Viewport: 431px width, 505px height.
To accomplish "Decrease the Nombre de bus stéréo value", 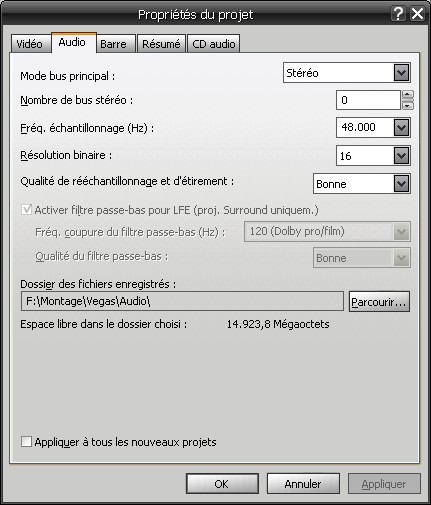I will click(408, 105).
